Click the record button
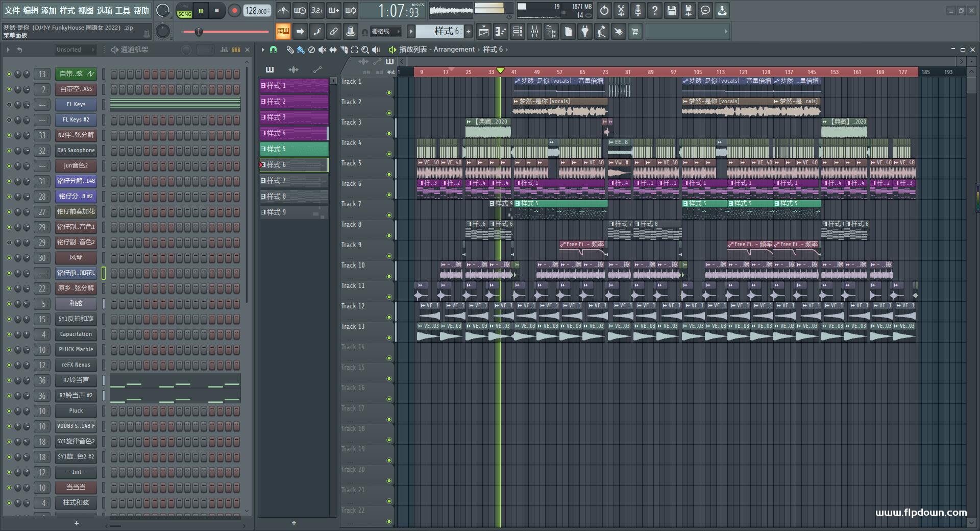The image size is (980, 531). click(234, 11)
